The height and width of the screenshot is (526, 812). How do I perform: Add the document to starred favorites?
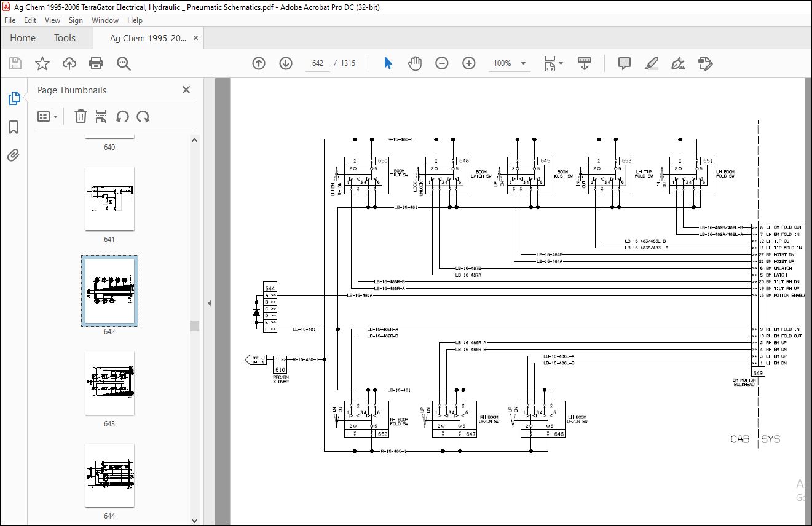click(42, 63)
